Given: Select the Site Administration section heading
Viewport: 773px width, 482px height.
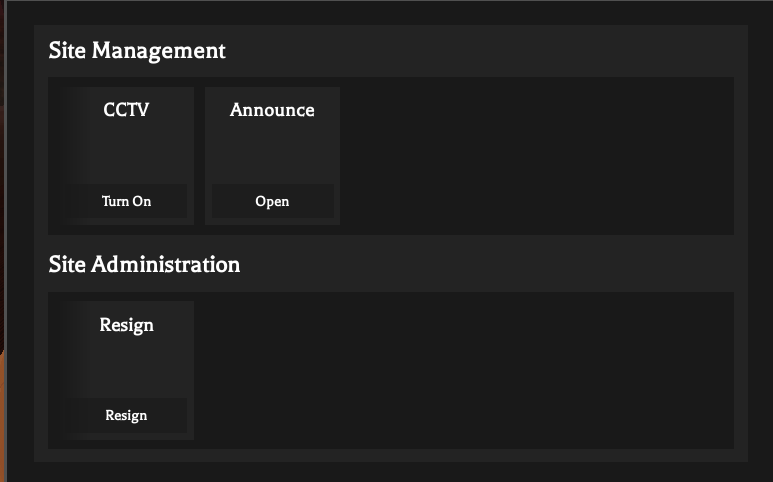Looking at the screenshot, I should point(144,264).
